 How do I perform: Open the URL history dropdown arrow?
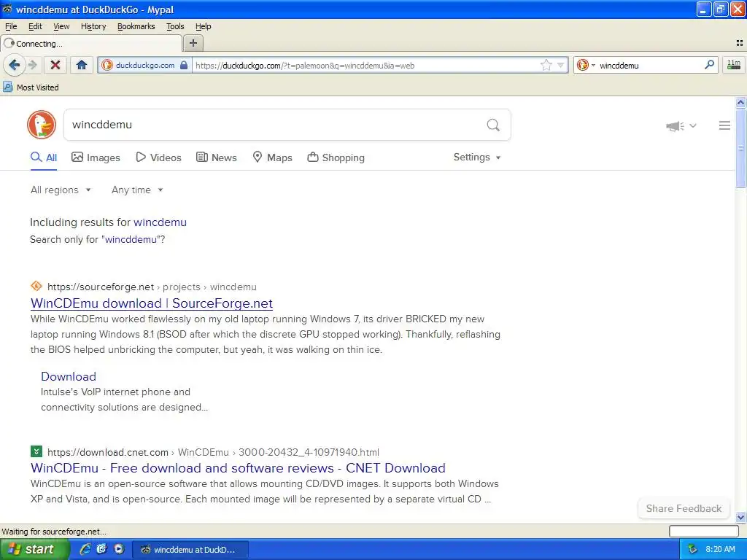click(x=560, y=65)
